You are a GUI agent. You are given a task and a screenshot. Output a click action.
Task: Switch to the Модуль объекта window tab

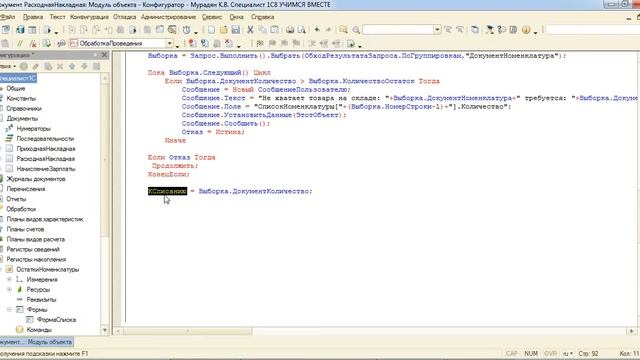click(49, 342)
